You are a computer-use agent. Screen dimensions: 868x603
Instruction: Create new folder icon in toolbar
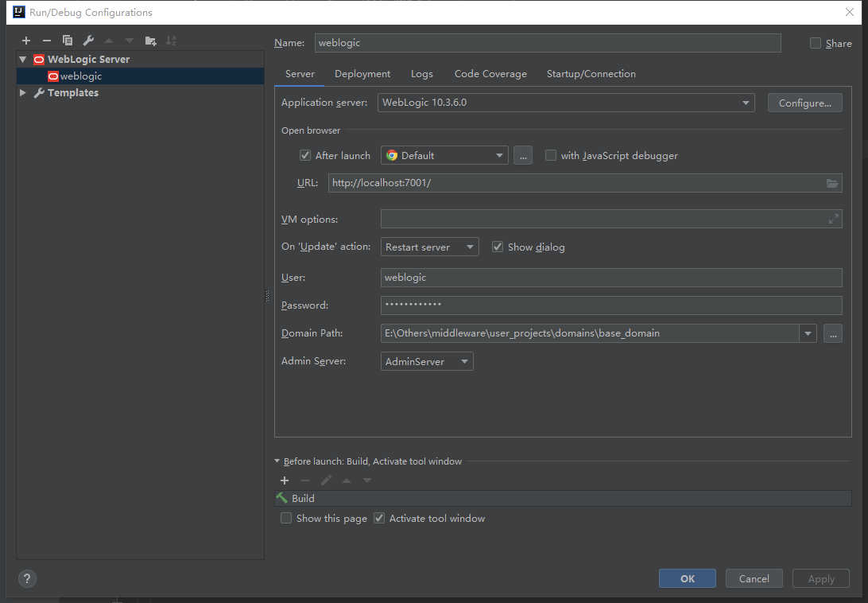pyautogui.click(x=150, y=41)
